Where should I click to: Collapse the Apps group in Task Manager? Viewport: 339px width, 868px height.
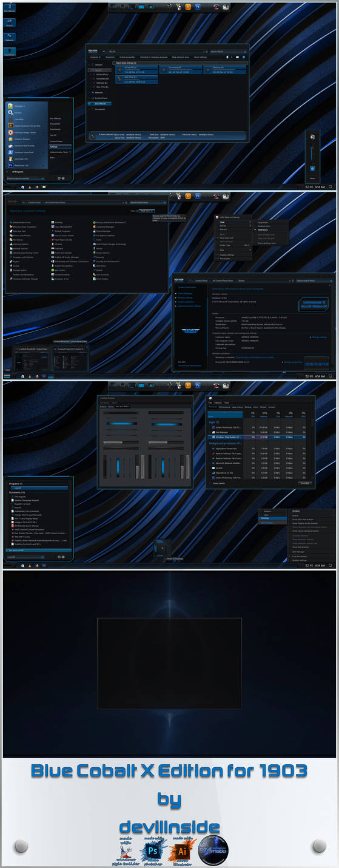pos(214,421)
